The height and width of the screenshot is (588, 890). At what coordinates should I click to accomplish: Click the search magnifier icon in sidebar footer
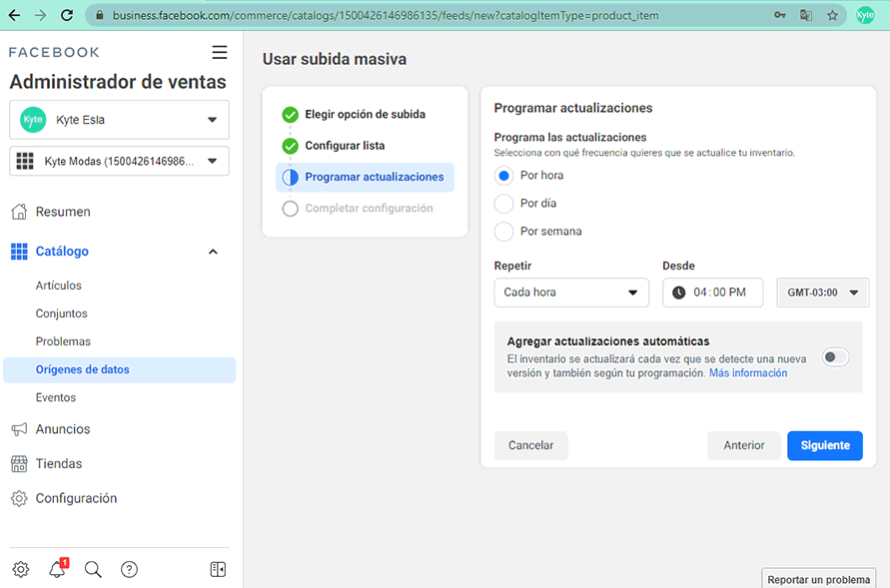point(93,569)
